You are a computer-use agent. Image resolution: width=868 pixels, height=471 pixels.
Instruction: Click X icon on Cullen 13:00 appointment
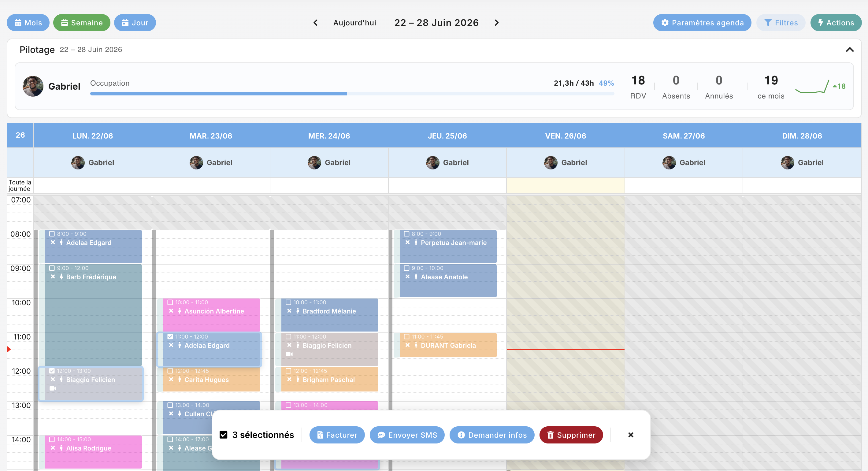pos(171,414)
